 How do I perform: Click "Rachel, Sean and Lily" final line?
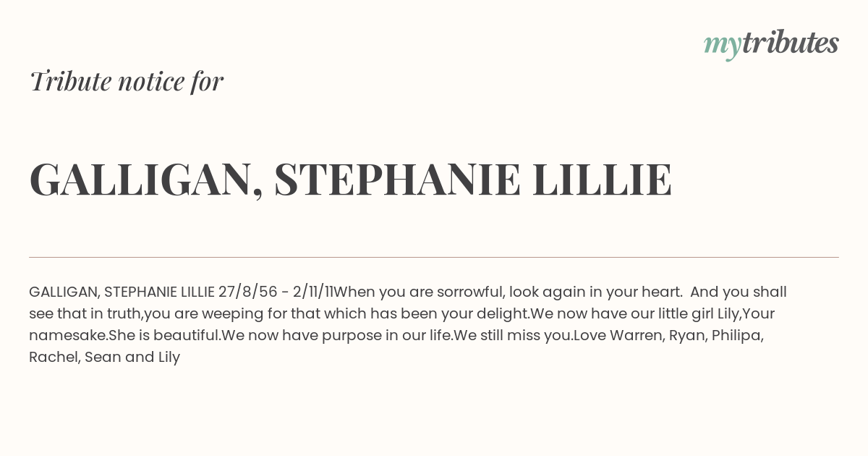tap(104, 358)
